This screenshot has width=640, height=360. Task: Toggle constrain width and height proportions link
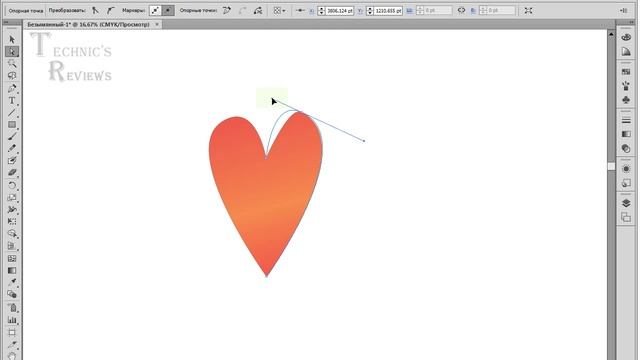click(x=461, y=11)
